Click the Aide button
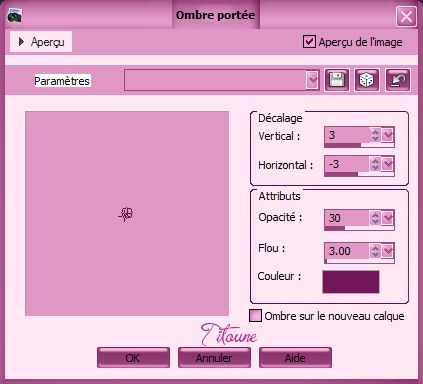This screenshot has width=423, height=384. 295,358
